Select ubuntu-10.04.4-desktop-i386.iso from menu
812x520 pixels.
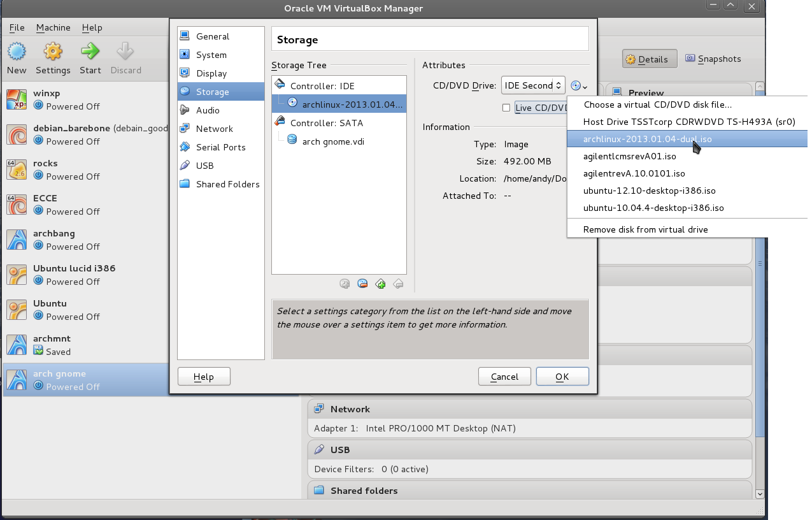pyautogui.click(x=687, y=208)
